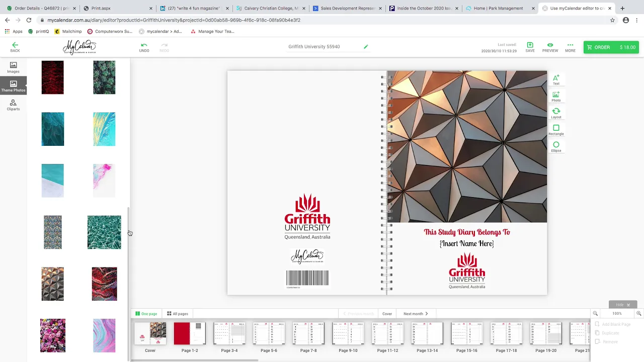Open the printIQ bookmark
Viewport: 644px width, 362px height.
(x=39, y=31)
